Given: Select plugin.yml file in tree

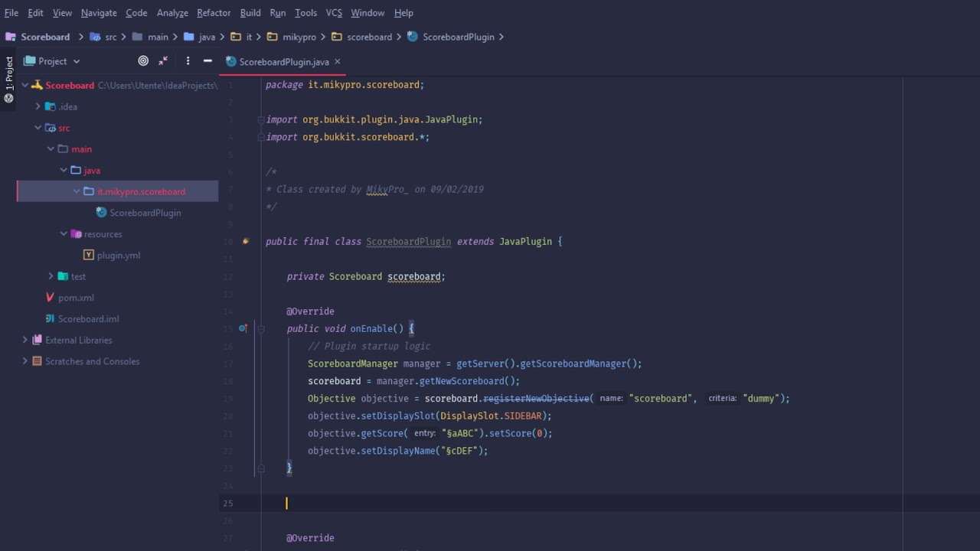Looking at the screenshot, I should tap(119, 255).
